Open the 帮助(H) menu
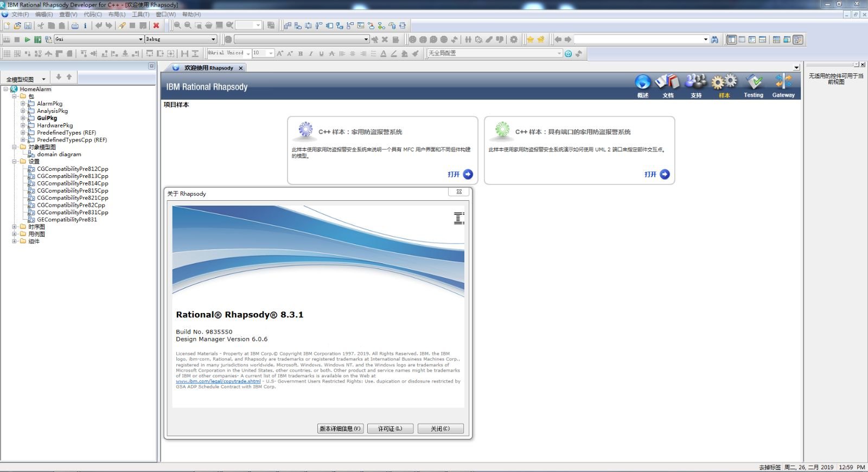Viewport: 868px width, 472px height. [x=192, y=15]
